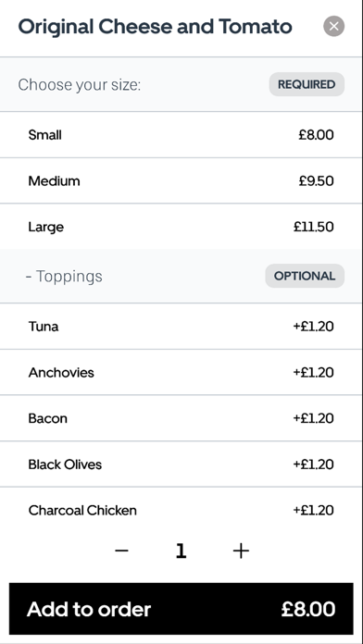The height and width of the screenshot is (644, 363).
Task: Add Charcoal Chicken topping
Action: [181, 511]
